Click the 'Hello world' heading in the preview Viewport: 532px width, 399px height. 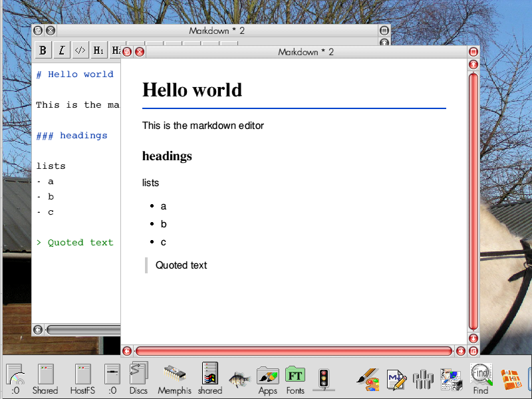(x=192, y=90)
